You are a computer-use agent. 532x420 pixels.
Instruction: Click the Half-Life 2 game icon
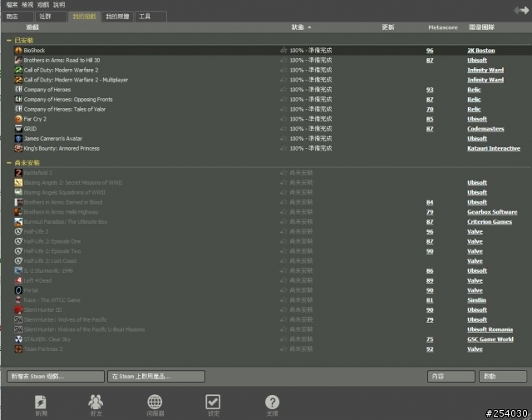pyautogui.click(x=18, y=231)
